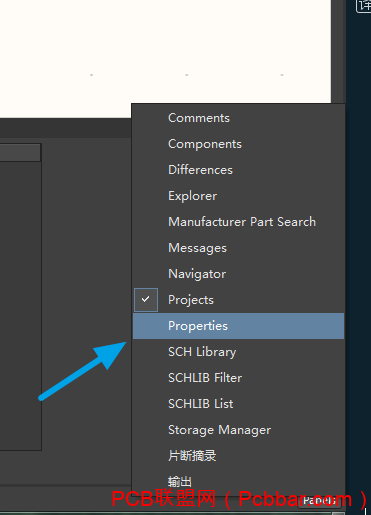Select the 片断摘录 panel entry
Image resolution: width=371 pixels, height=515 pixels.
(238, 456)
